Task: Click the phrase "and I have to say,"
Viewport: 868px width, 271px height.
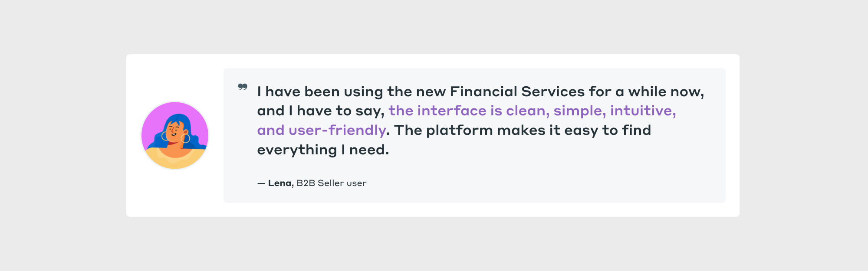Action: click(x=321, y=111)
